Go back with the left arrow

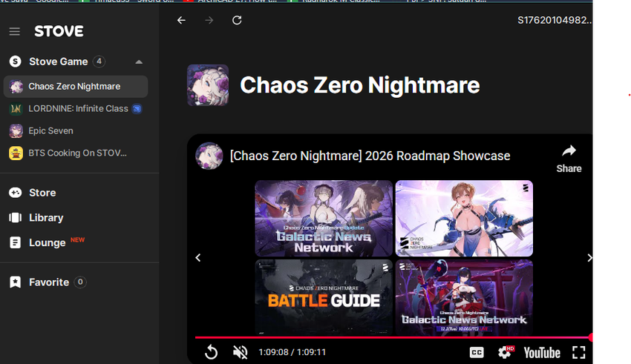181,20
